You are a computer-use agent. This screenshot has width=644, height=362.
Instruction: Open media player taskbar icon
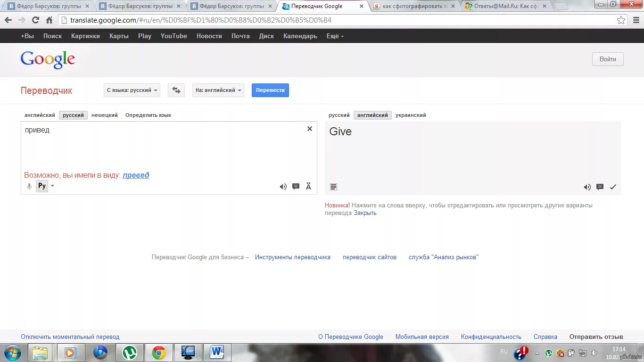click(71, 353)
